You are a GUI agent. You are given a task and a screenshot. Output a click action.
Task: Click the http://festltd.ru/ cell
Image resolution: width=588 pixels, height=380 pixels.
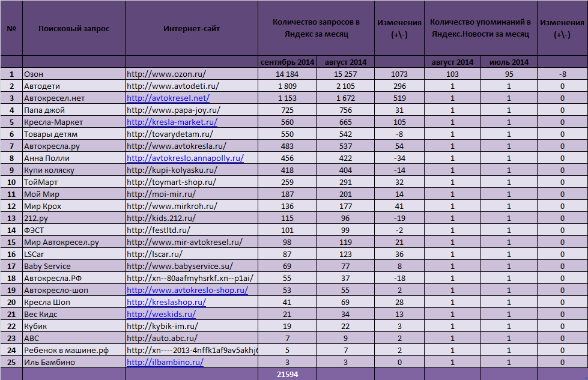click(192, 230)
